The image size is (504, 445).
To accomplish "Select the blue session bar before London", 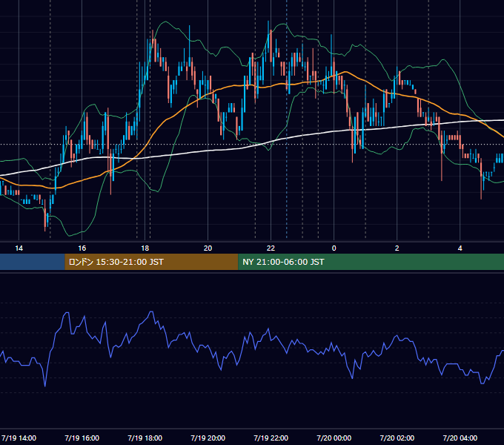I will pos(33,262).
